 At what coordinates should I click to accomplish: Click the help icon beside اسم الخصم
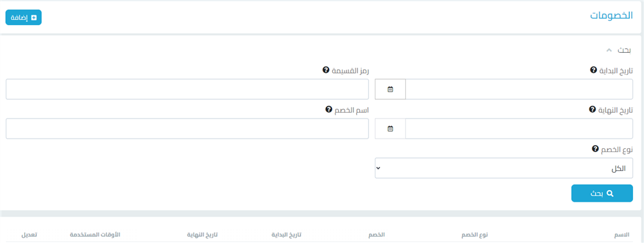click(x=328, y=110)
